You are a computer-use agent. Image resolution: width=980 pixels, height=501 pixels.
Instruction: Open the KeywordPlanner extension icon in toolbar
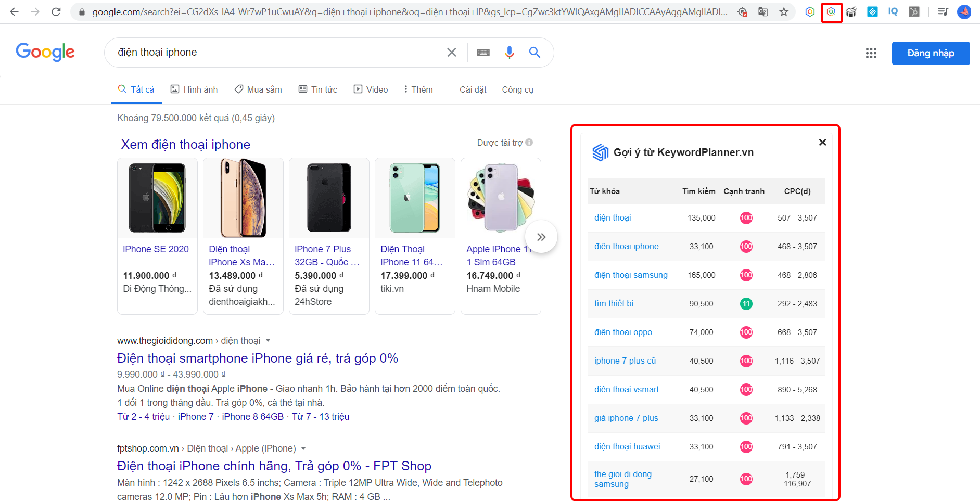pyautogui.click(x=831, y=11)
